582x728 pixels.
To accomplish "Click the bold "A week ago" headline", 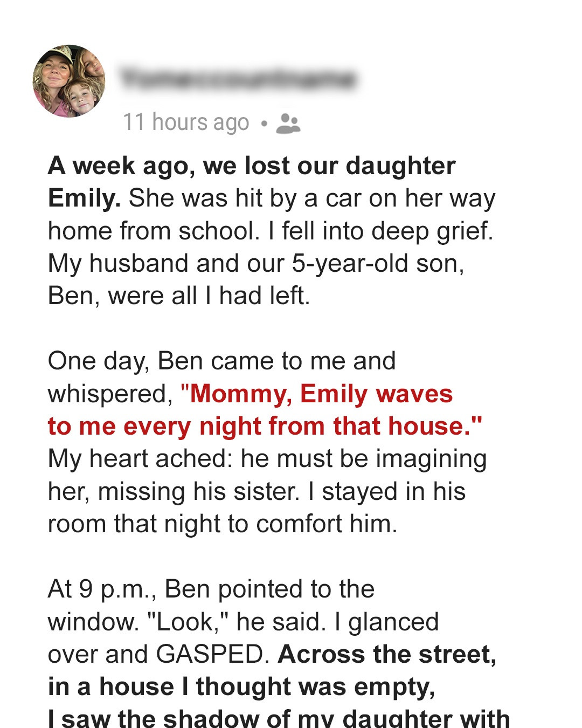I will pyautogui.click(x=252, y=166).
